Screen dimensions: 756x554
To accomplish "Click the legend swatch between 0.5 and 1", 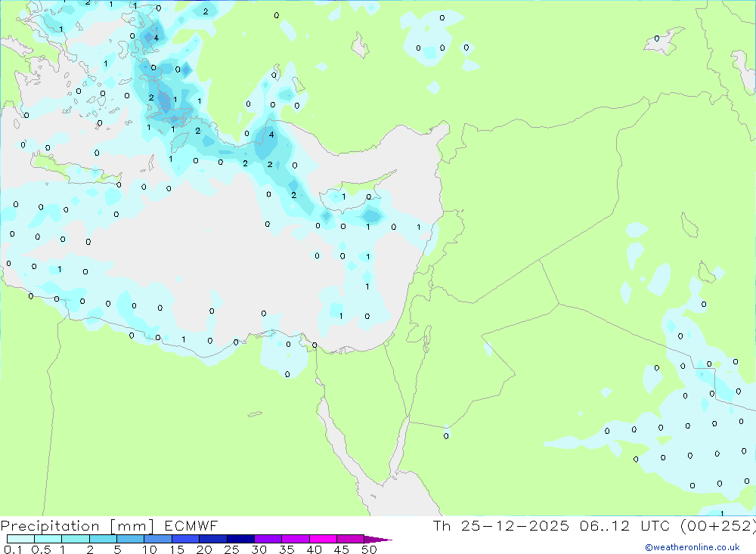I will [x=48, y=539].
